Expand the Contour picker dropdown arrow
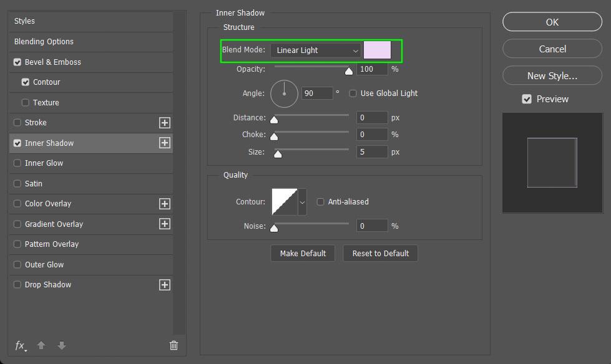611x364 pixels. (x=302, y=202)
